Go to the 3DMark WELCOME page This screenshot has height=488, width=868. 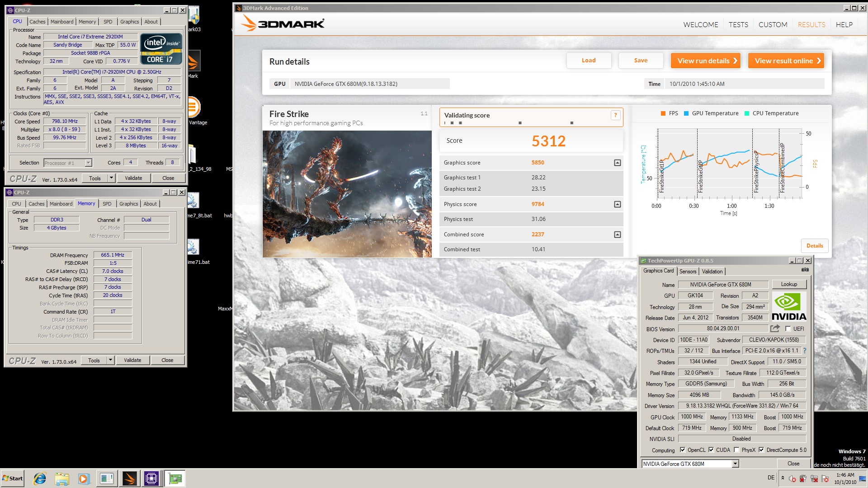pyautogui.click(x=701, y=25)
